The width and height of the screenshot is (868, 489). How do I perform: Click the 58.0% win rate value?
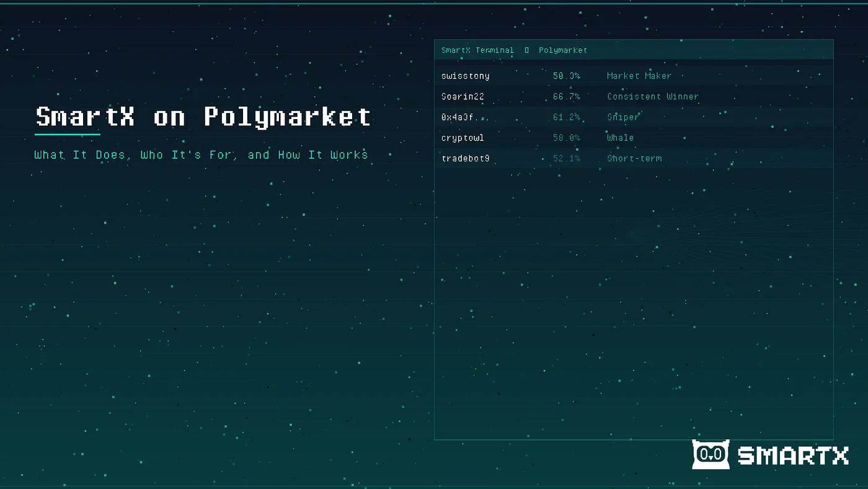[x=567, y=138]
